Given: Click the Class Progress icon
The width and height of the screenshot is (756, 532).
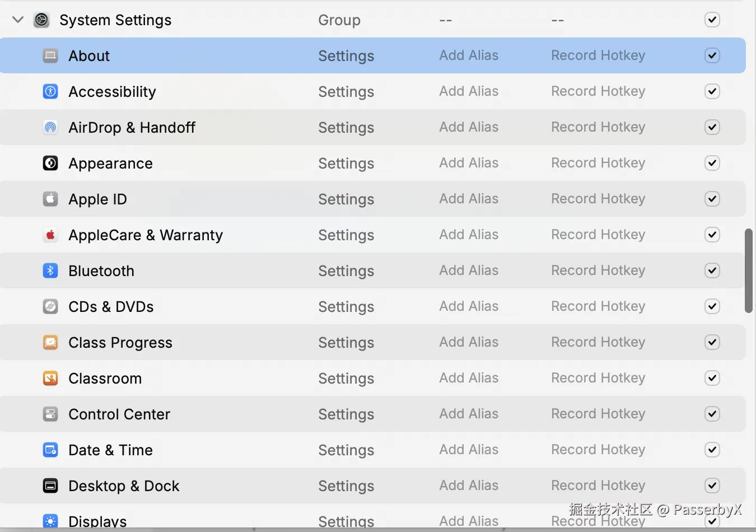Looking at the screenshot, I should click(50, 342).
